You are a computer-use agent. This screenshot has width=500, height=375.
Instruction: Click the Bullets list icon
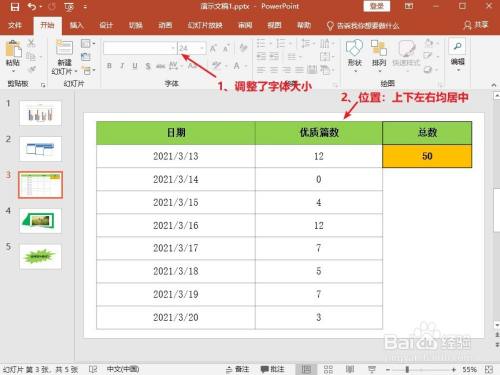261,43
